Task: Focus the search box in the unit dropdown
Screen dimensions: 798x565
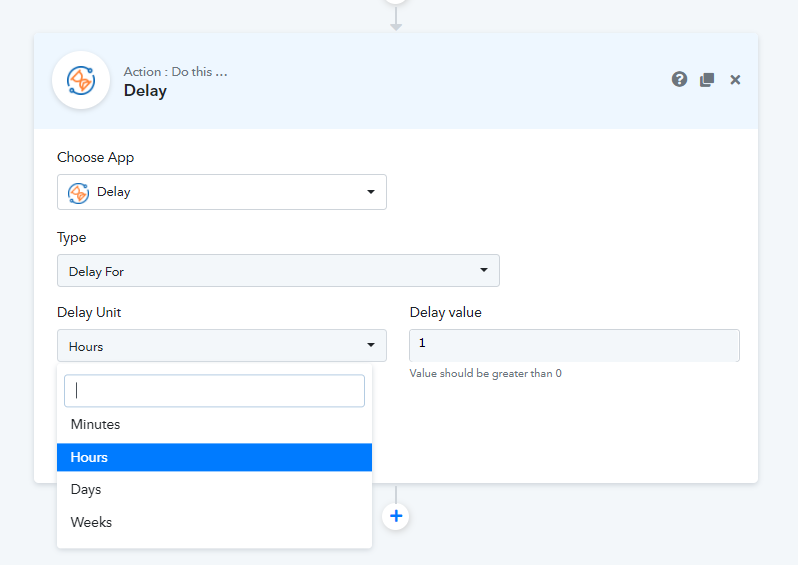Action: pyautogui.click(x=214, y=391)
